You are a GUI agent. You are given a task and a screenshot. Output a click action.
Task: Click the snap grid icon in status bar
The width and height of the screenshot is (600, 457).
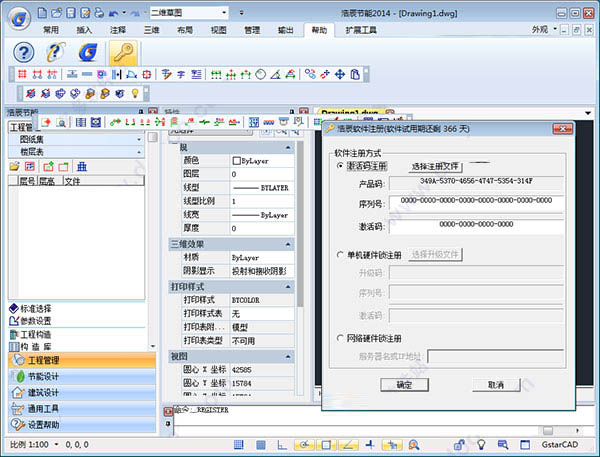point(238,444)
